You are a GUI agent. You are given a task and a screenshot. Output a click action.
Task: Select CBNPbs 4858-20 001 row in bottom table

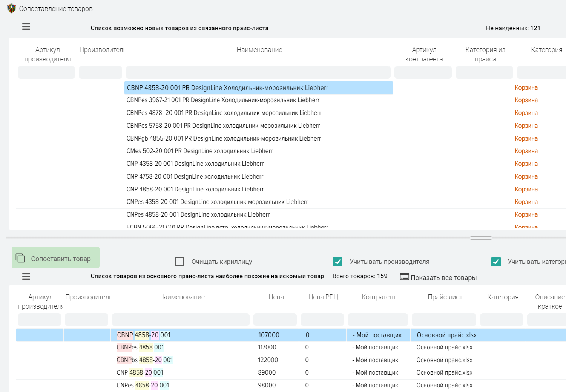click(x=145, y=360)
